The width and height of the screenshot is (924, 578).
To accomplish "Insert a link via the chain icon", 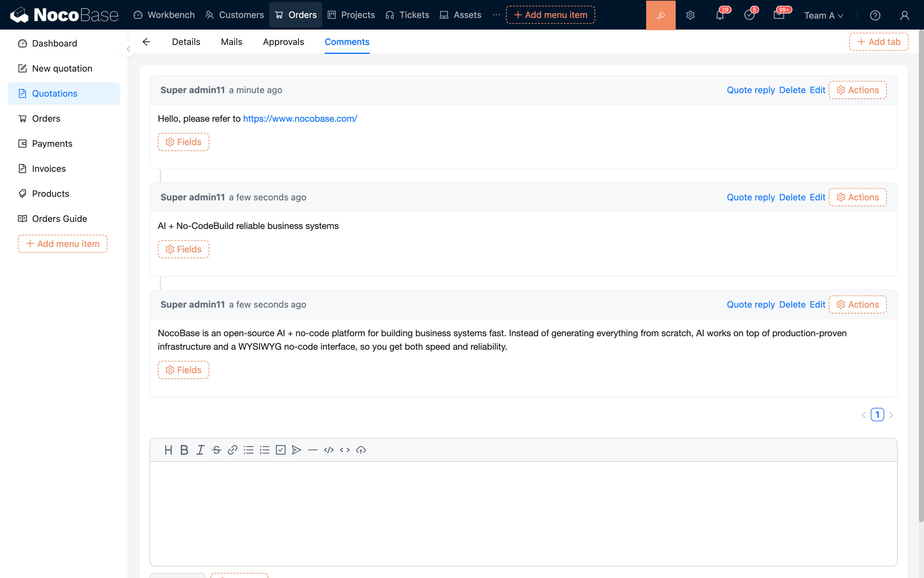I will [233, 450].
